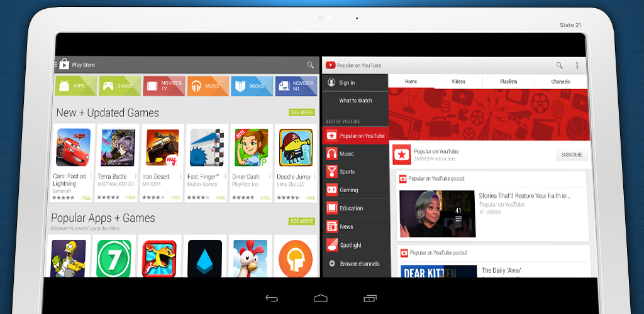Click See More for New + Updated Games
Viewport: 644px width, 314px height.
point(302,112)
